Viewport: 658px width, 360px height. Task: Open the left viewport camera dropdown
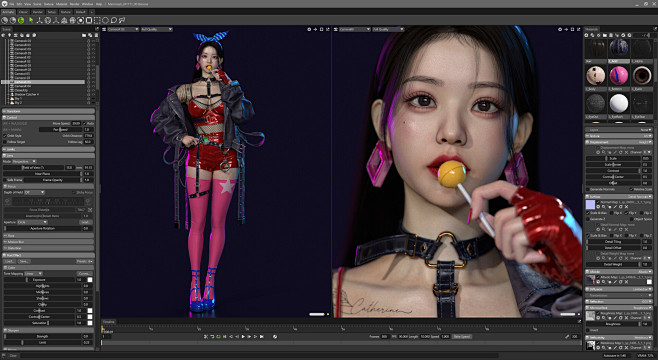pos(123,29)
